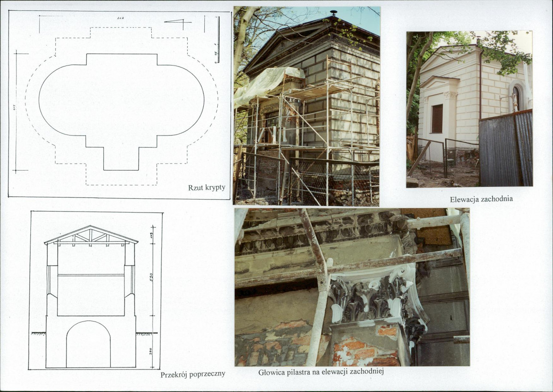Click the 520 height dimension label
553x392 pixels.
click(x=151, y=276)
